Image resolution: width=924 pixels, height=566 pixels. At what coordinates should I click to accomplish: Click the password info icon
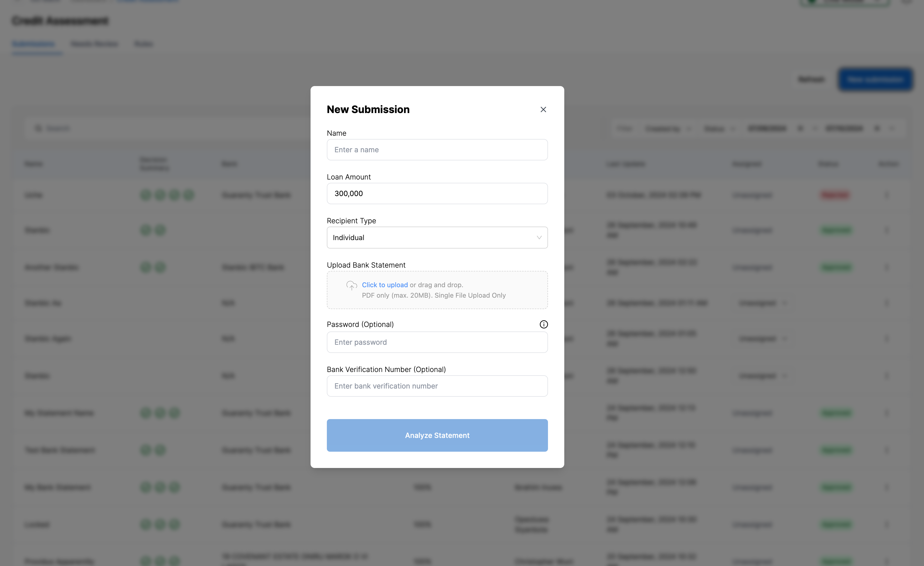point(543,324)
